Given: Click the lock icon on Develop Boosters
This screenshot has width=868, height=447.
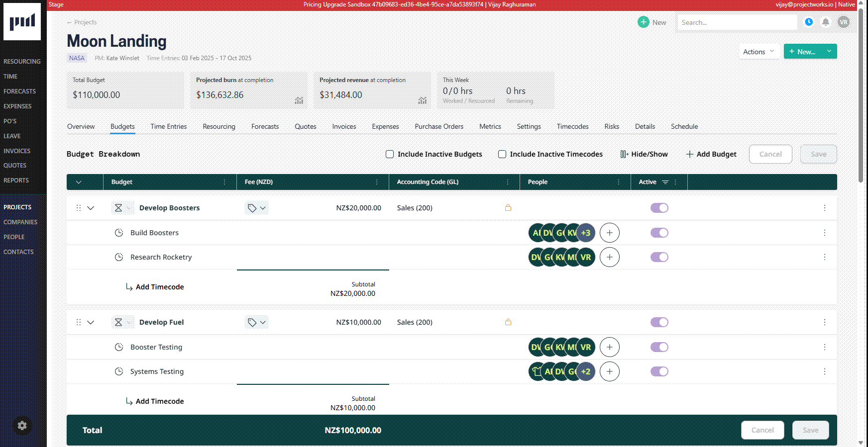Looking at the screenshot, I should tap(508, 208).
